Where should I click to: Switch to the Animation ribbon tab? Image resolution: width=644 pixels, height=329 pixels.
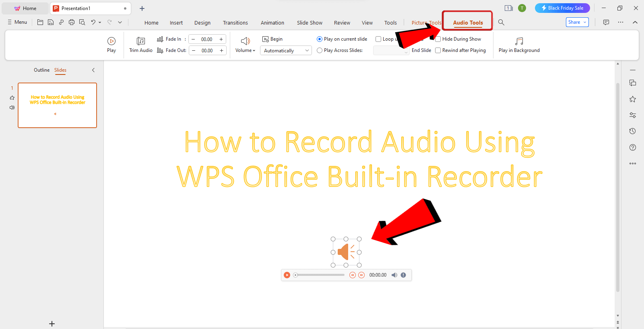[x=272, y=23]
